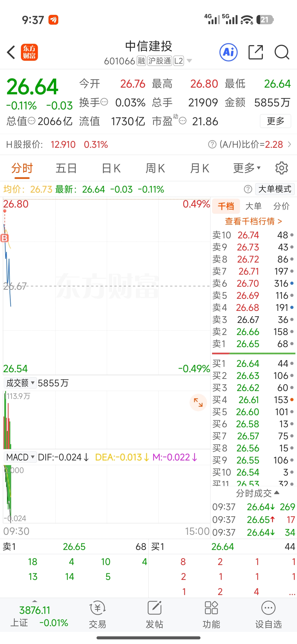Select 千档 order book tab

(x=226, y=206)
